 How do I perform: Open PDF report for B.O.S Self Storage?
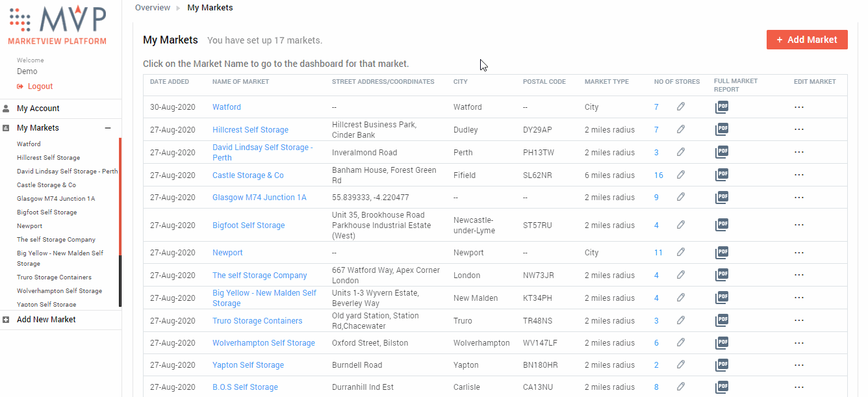coord(722,387)
